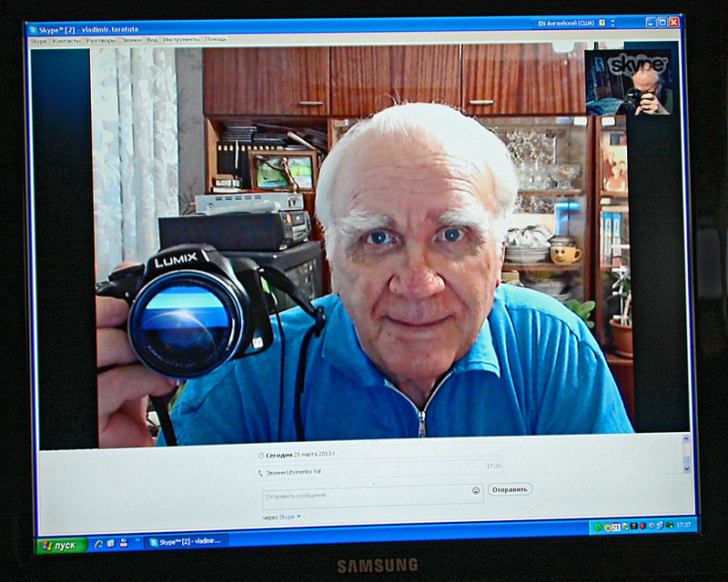Focus the Отправить сообщение message field
This screenshot has width=728, height=582.
tap(373, 496)
